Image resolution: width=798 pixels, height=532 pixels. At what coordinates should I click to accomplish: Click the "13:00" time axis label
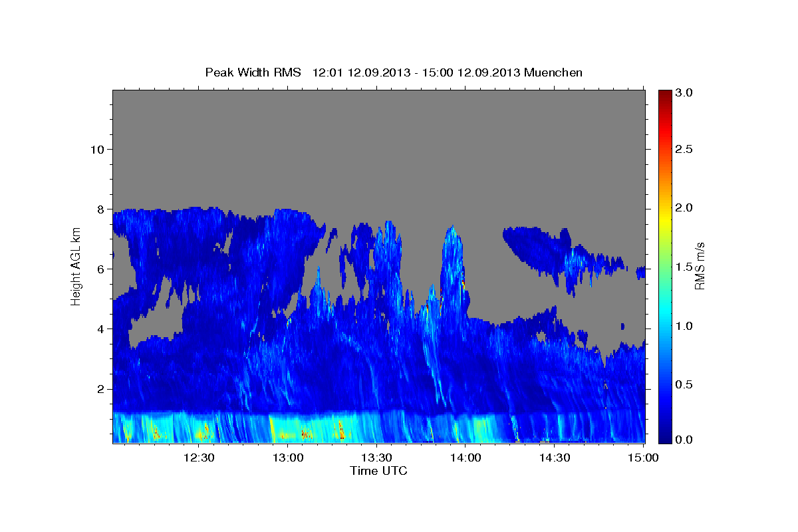[x=287, y=458]
